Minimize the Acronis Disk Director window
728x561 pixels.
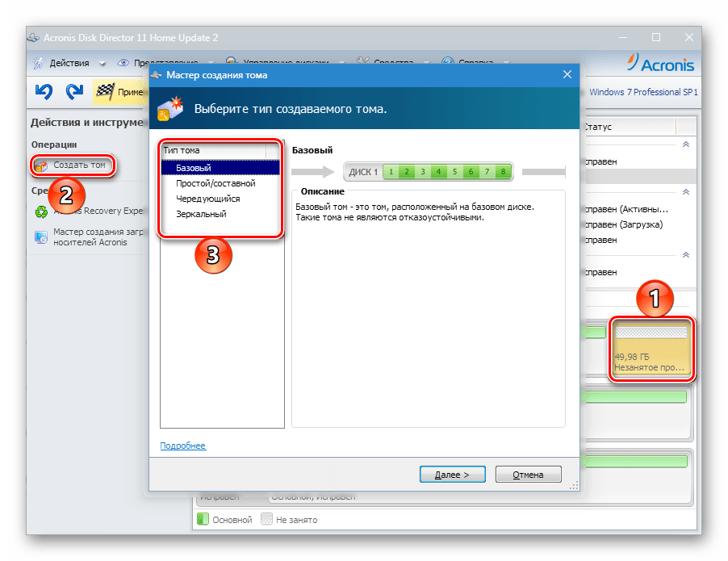coord(623,37)
